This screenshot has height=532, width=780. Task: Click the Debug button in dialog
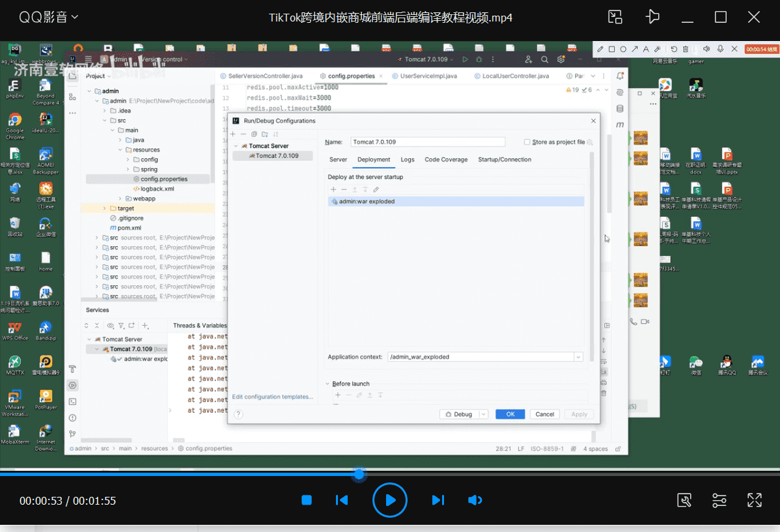tap(459, 414)
